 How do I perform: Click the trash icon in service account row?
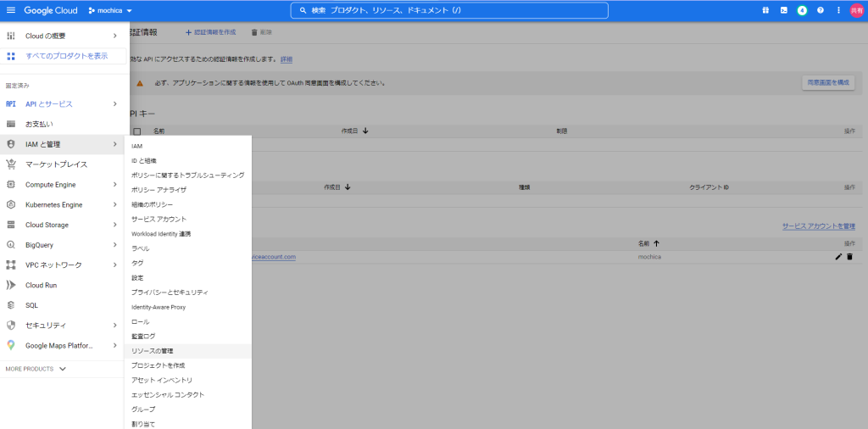[849, 256]
